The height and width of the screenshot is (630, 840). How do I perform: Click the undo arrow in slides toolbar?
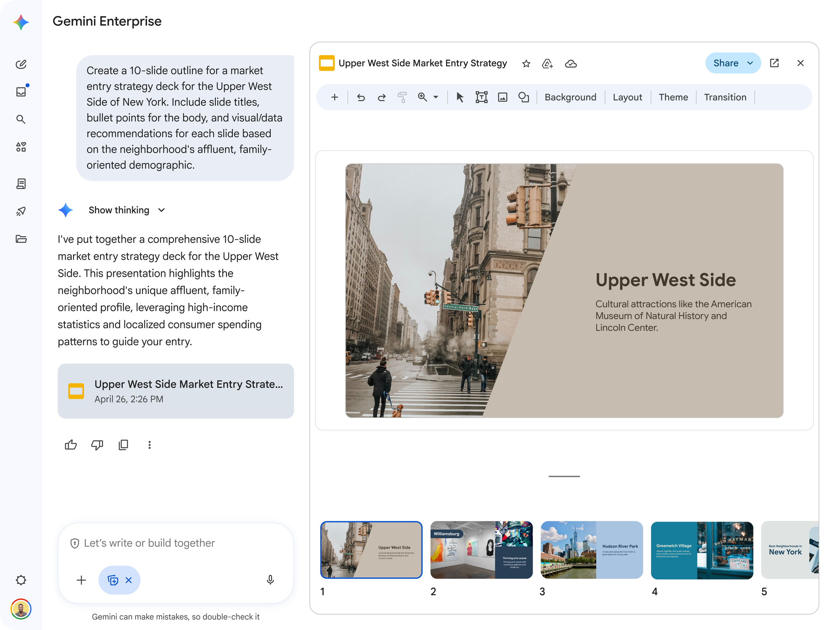pos(361,97)
